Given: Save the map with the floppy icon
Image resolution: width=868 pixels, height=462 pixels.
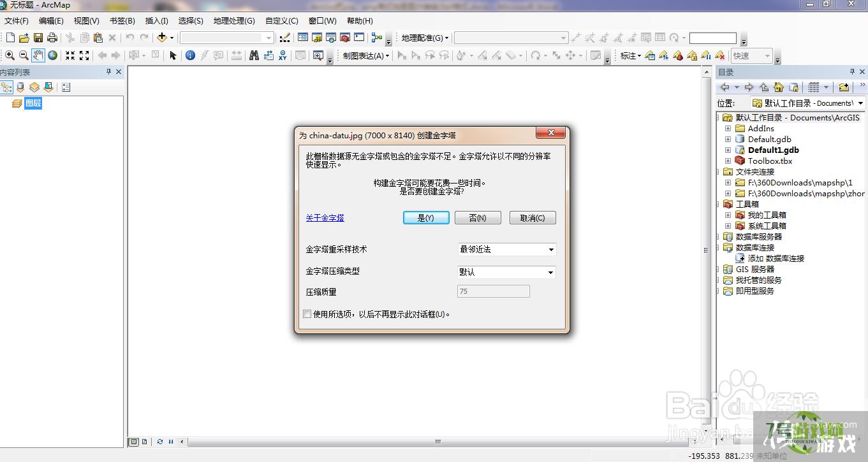Looking at the screenshot, I should [x=38, y=38].
